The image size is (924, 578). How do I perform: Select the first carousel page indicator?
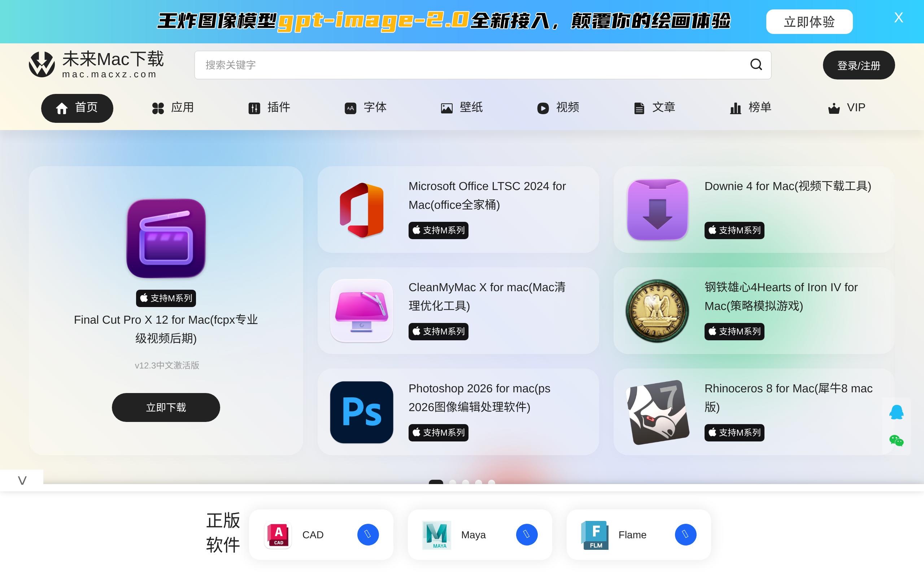point(436,482)
